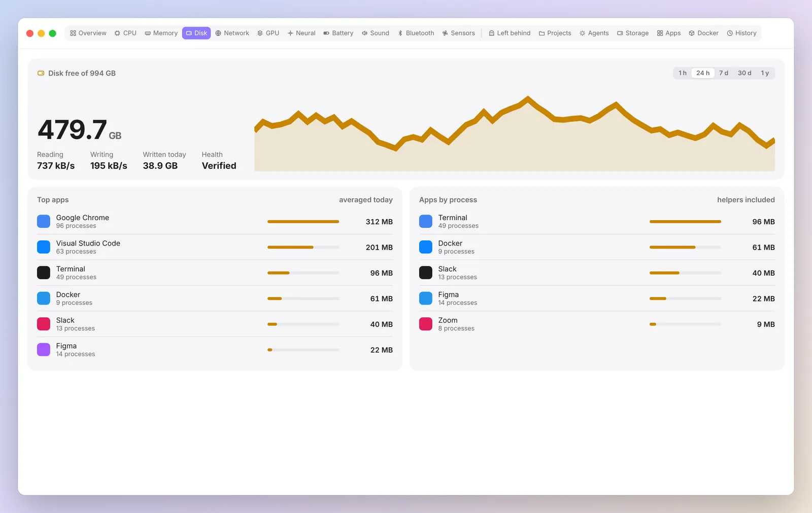
Task: Click Figma icon in Top apps
Action: [44, 350]
